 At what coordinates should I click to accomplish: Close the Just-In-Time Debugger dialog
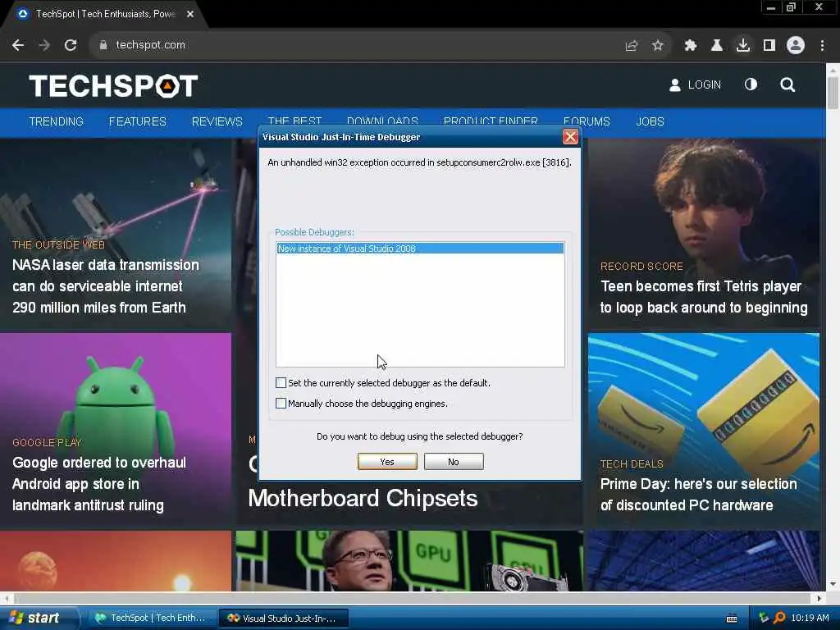click(x=571, y=137)
